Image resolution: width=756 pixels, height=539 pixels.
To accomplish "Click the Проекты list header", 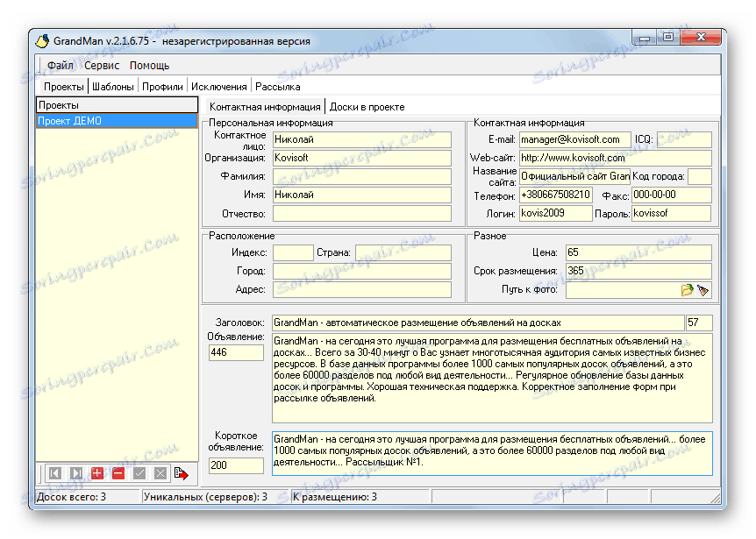I will click(117, 105).
